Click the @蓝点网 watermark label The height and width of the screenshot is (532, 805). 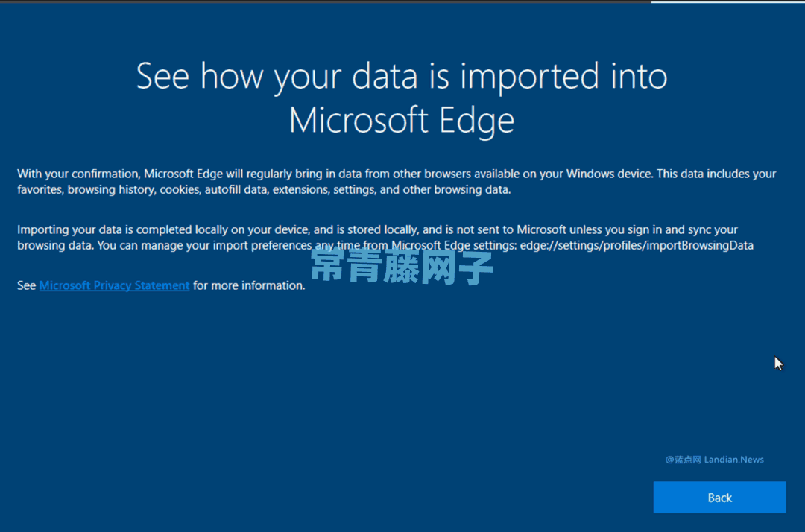pyautogui.click(x=684, y=460)
